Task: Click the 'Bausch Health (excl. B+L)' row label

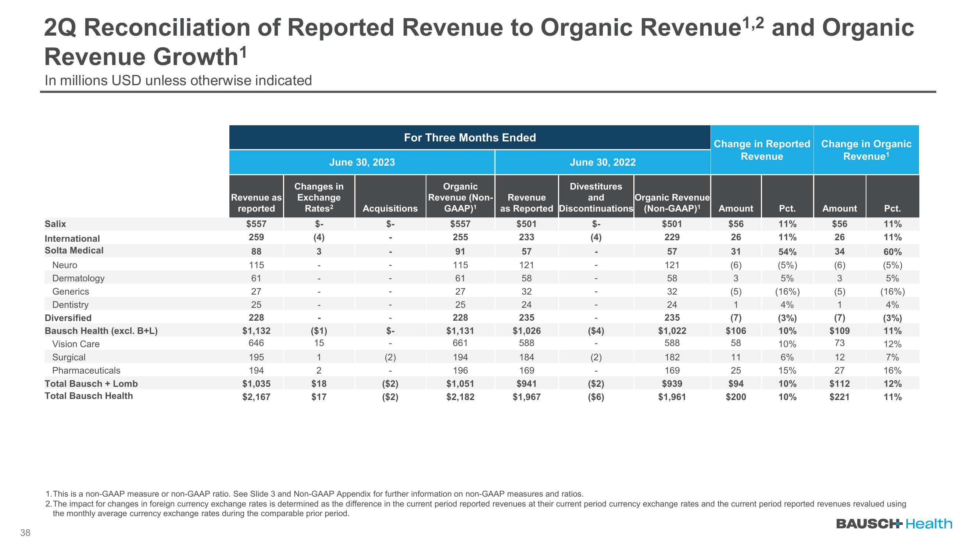Action: click(x=101, y=331)
